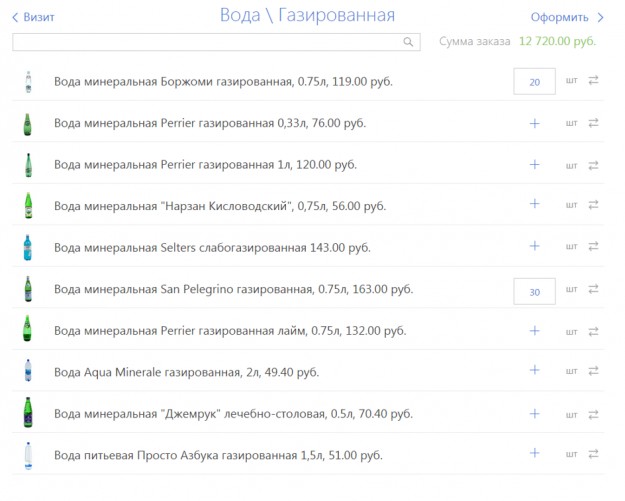Edit San Pelegrino quantity field showing 30
This screenshot has width=625, height=501.
pos(534,291)
